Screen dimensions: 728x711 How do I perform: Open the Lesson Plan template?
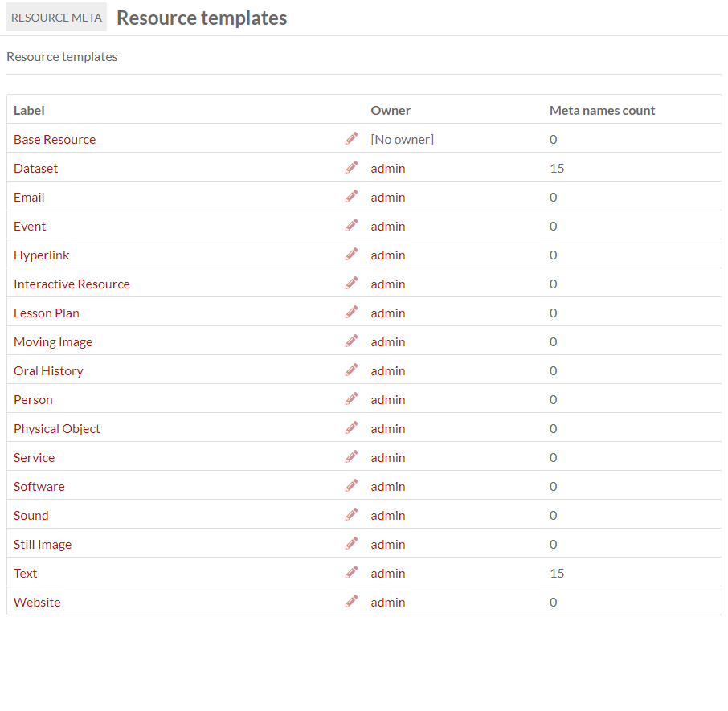(x=47, y=313)
